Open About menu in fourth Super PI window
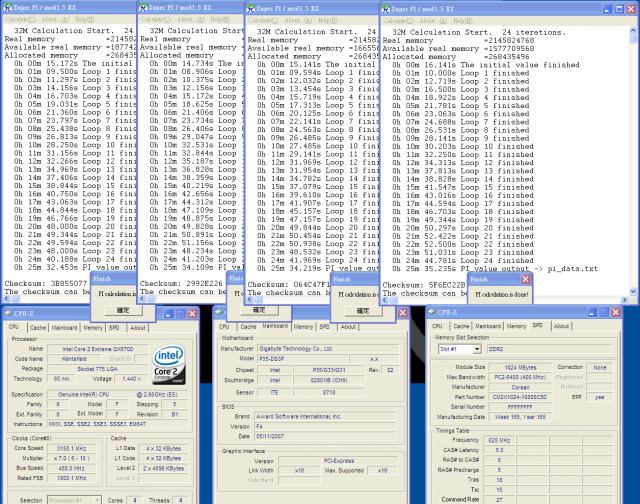The height and width of the screenshot is (504, 640). (x=433, y=20)
